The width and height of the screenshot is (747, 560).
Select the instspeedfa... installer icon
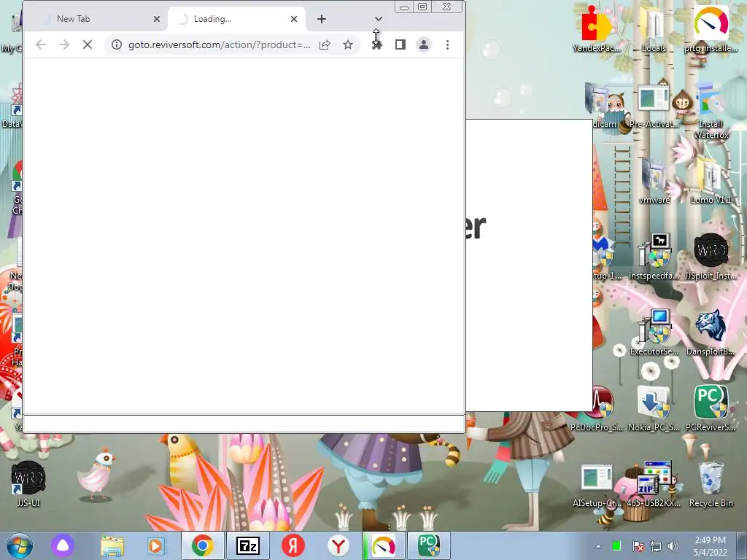pyautogui.click(x=654, y=257)
